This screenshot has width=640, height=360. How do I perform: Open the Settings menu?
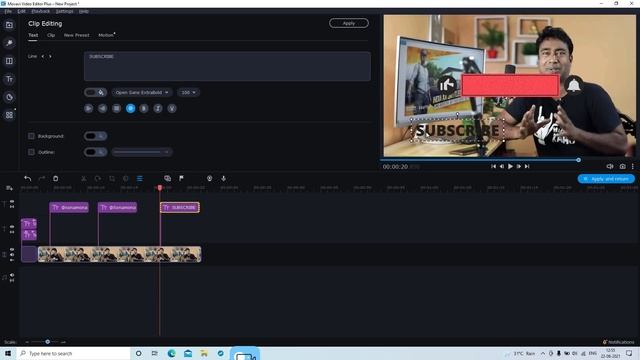click(x=64, y=11)
